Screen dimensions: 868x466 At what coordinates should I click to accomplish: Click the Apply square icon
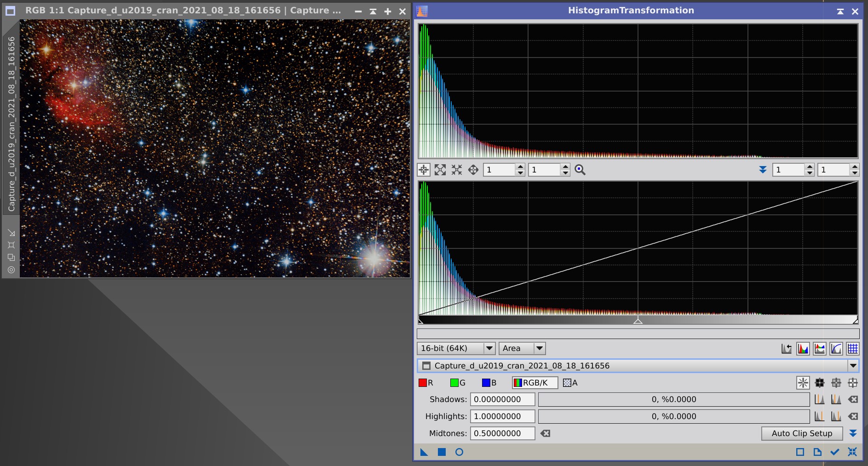coord(442,452)
